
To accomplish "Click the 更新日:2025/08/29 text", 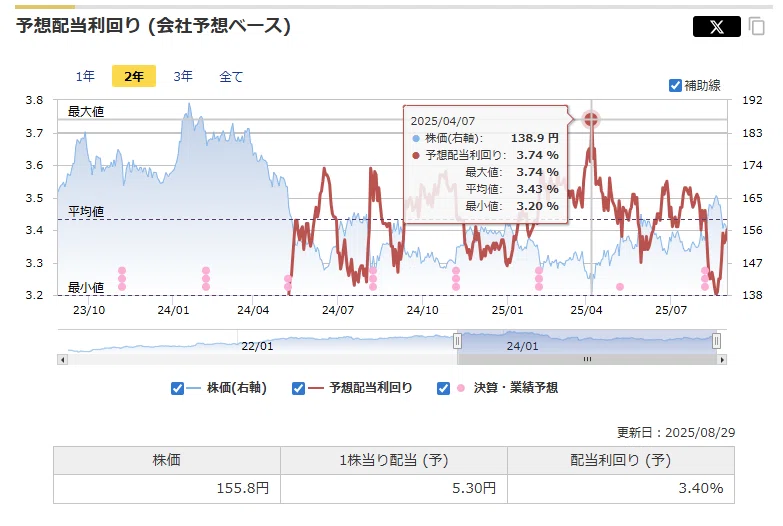I will tap(676, 433).
